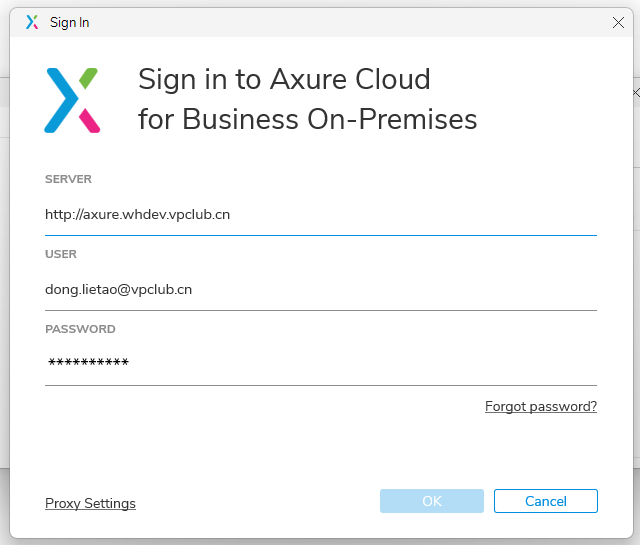Click the SERVER field label
640x545 pixels.
coord(68,179)
